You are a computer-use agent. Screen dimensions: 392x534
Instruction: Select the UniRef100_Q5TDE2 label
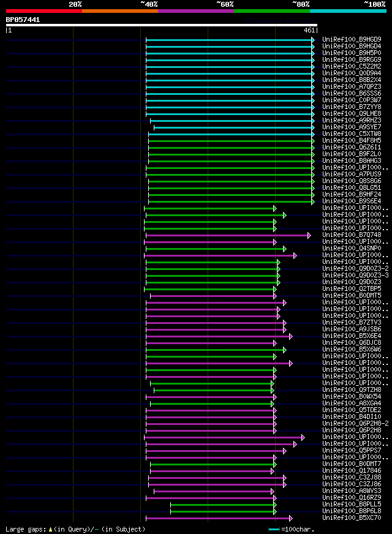point(352,410)
